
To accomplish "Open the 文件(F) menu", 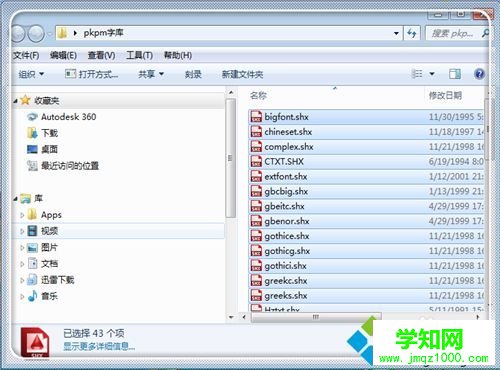I will [x=26, y=55].
